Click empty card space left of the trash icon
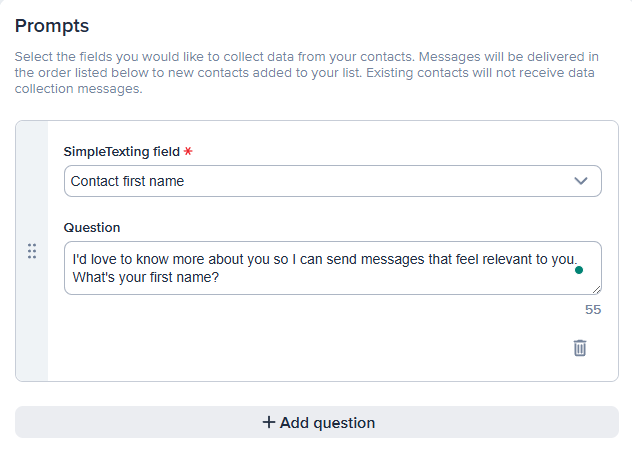Image resolution: width=632 pixels, height=449 pixels. 300,348
